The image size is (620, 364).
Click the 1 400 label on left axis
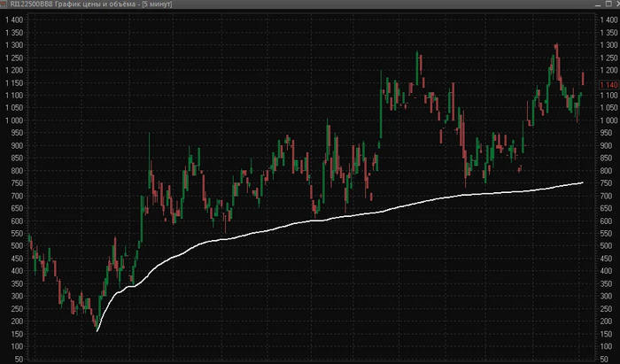[14, 19]
